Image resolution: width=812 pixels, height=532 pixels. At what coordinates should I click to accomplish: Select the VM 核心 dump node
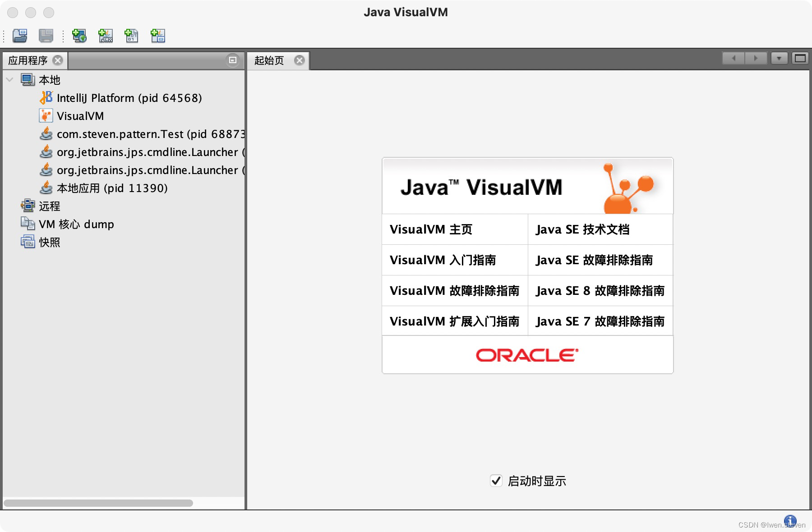click(x=76, y=224)
